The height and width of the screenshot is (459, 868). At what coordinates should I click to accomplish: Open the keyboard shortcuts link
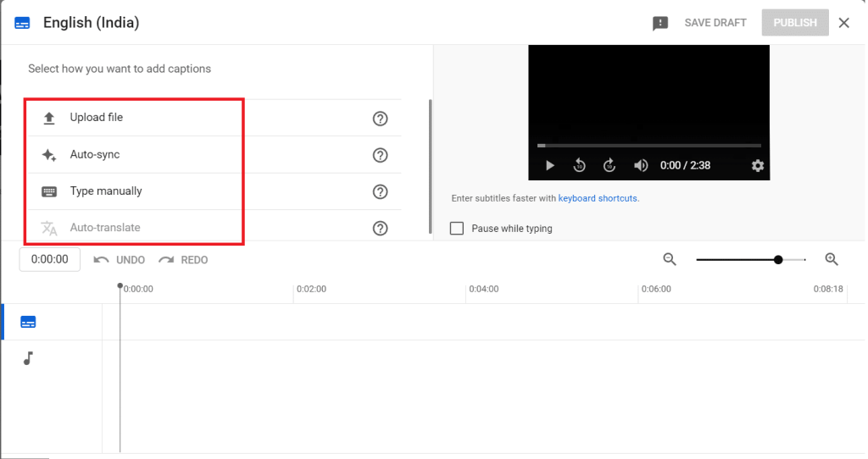click(598, 199)
